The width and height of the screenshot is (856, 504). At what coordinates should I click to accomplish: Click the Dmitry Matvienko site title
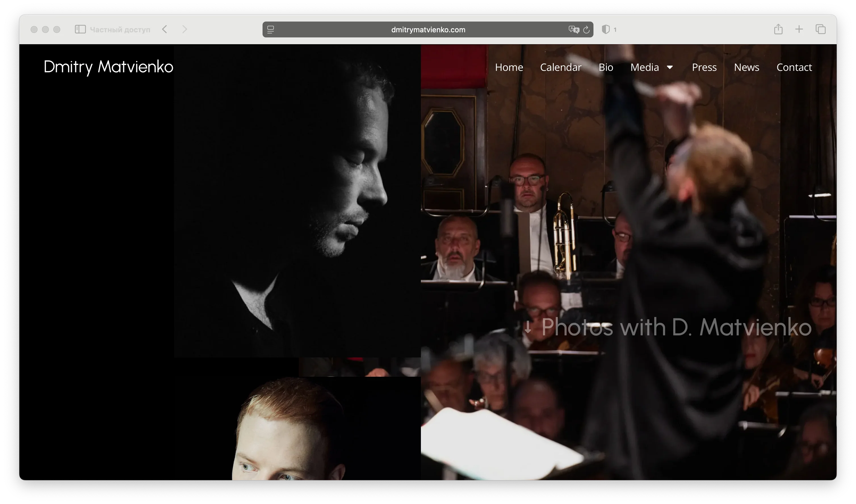[108, 67]
